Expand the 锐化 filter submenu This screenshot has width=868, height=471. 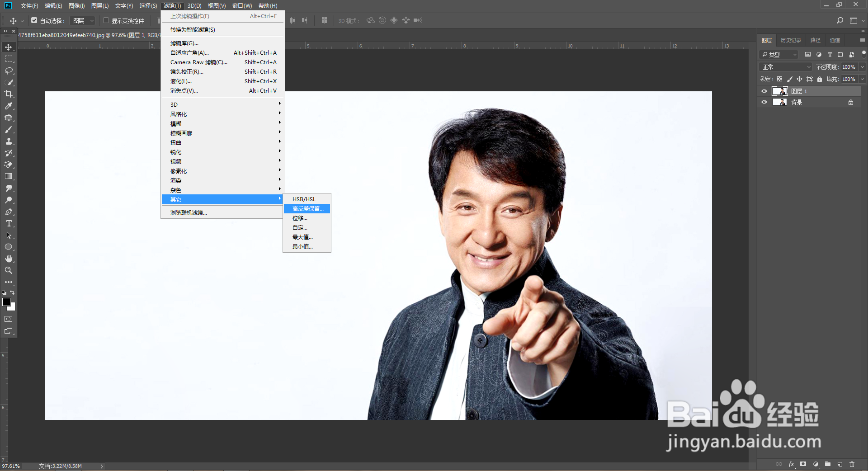[x=223, y=152]
